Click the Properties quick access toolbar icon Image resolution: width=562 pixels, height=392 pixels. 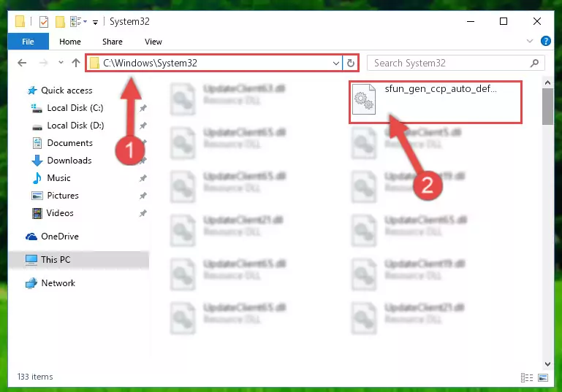(43, 22)
